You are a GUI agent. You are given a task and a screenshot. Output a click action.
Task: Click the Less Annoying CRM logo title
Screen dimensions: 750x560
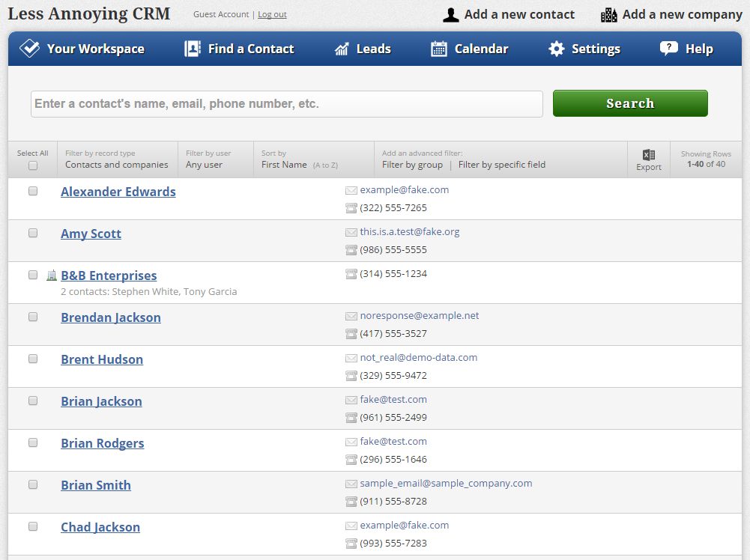click(89, 14)
